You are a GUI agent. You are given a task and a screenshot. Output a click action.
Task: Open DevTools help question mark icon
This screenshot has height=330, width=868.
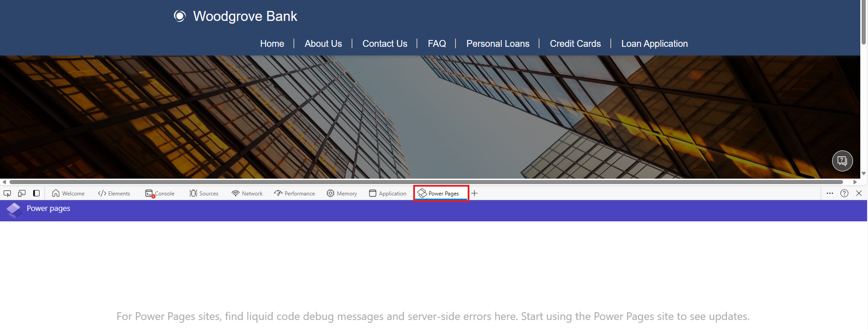(x=844, y=193)
